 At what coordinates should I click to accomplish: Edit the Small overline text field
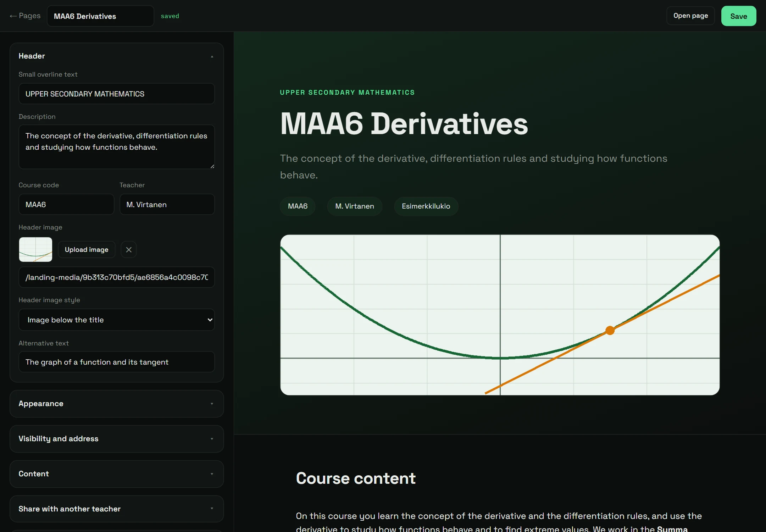coord(116,94)
